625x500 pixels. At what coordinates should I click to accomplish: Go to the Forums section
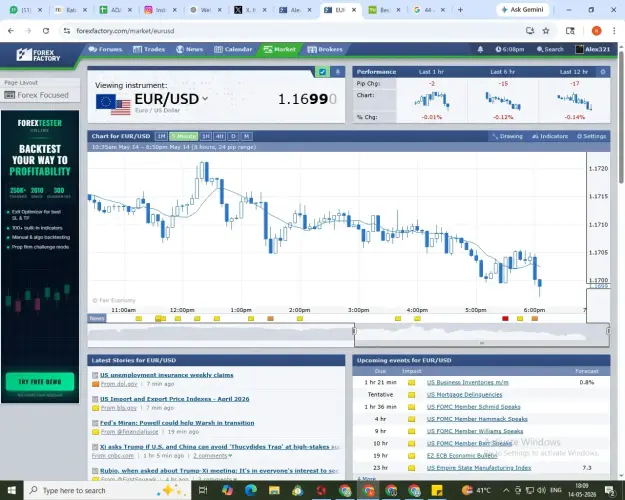(105, 49)
